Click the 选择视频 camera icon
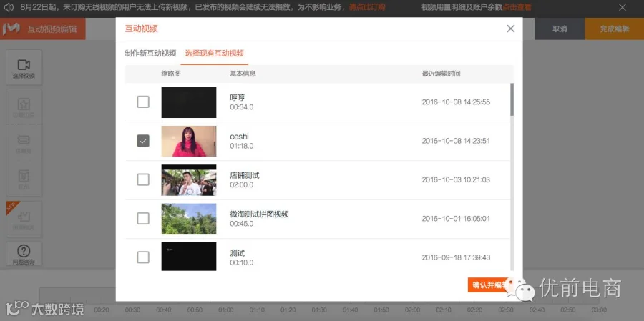Screen dimensions: 644x321 click(24, 65)
